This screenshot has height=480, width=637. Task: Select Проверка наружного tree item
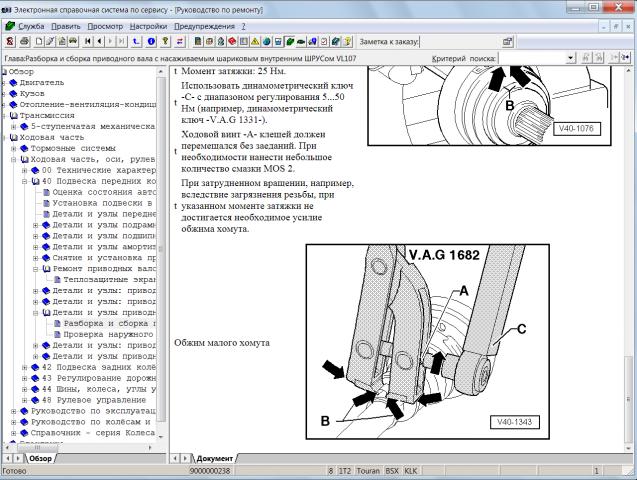click(x=108, y=334)
